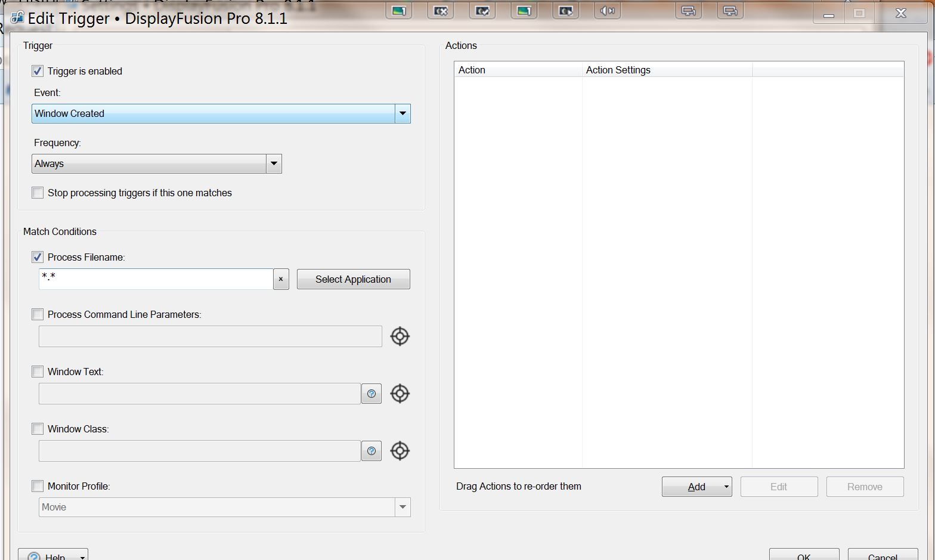The height and width of the screenshot is (560, 935).
Task: Click the screensaver play-arrow title bar button
Action: click(565, 11)
